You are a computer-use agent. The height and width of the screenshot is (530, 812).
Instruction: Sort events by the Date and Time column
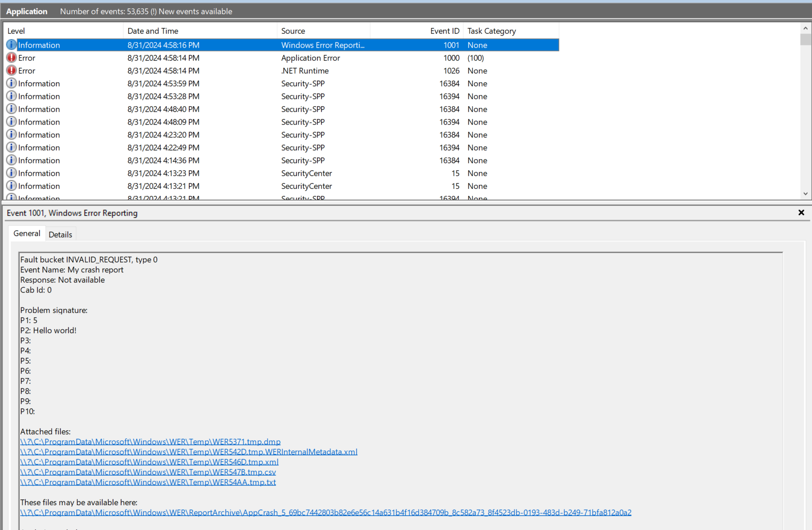coord(153,31)
